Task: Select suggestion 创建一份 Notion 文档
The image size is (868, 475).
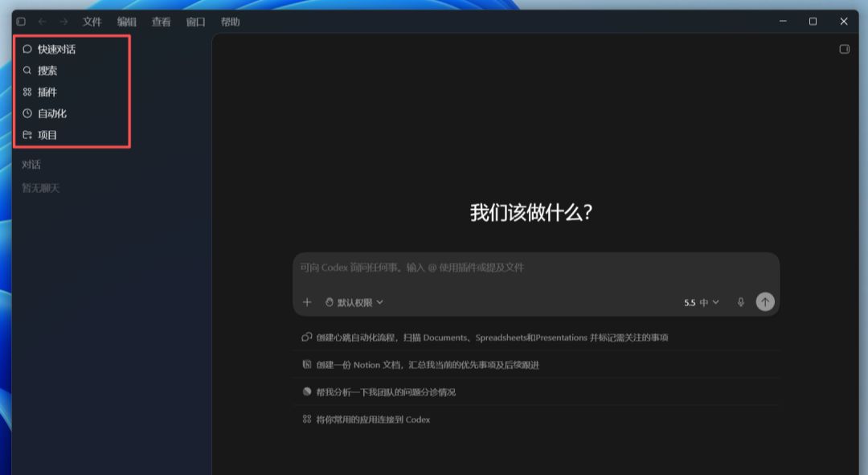Action: [536, 365]
